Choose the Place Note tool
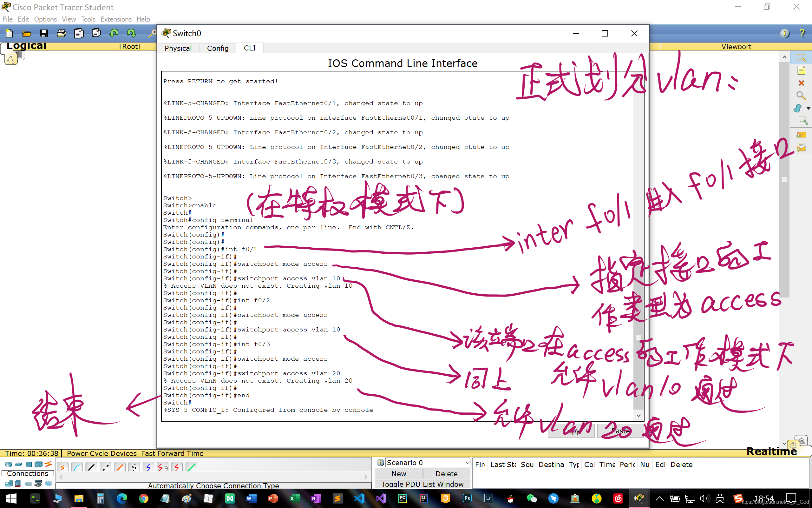Image resolution: width=812 pixels, height=508 pixels. pyautogui.click(x=801, y=70)
